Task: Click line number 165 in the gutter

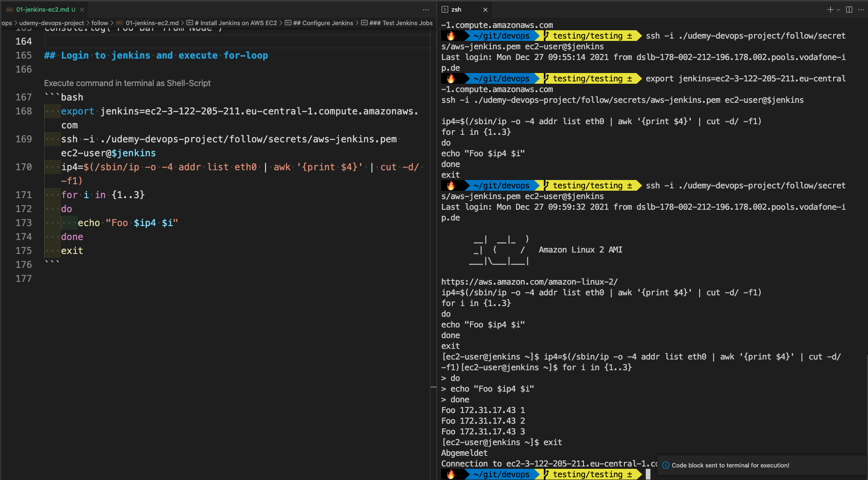Action: pyautogui.click(x=24, y=55)
